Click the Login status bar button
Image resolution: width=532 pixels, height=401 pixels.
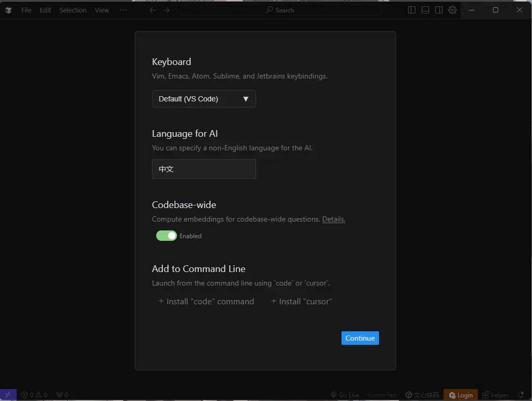[460, 395]
